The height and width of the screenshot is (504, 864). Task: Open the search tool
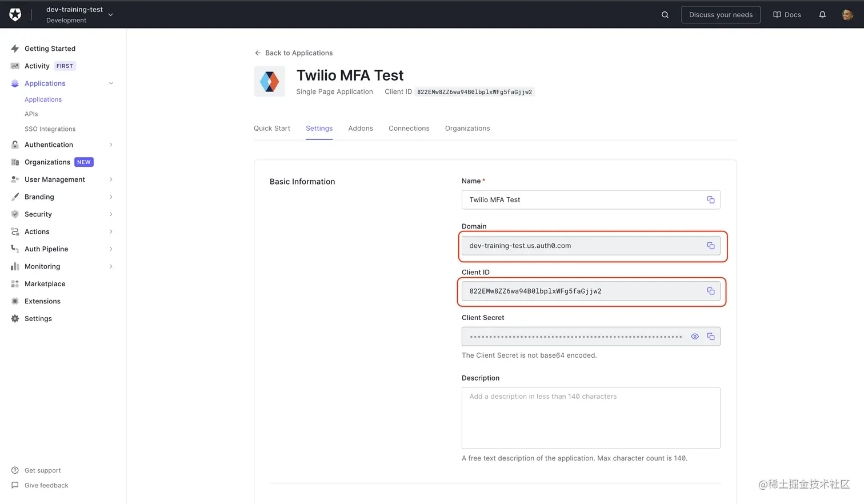pos(665,14)
